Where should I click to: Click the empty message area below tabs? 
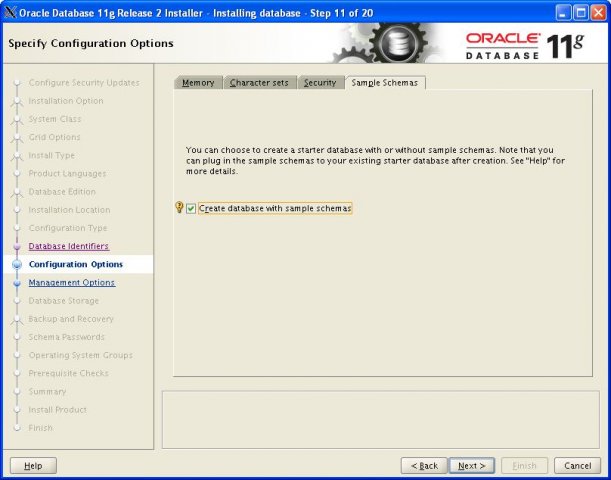pos(381,420)
